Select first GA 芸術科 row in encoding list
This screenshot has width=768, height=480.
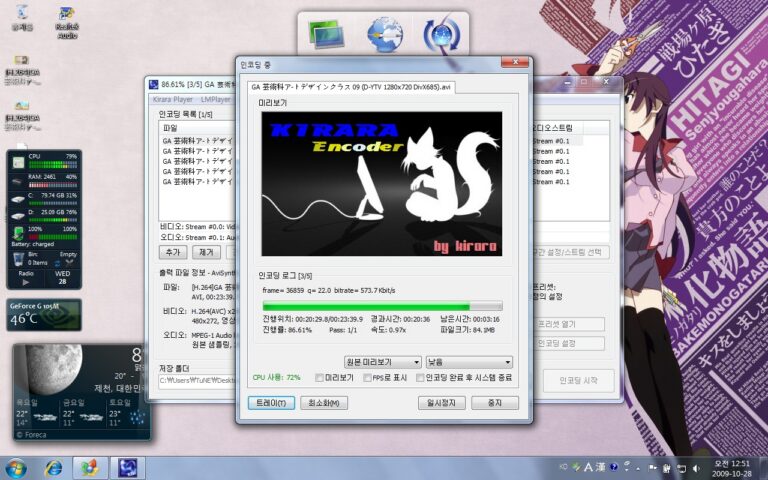point(197,141)
